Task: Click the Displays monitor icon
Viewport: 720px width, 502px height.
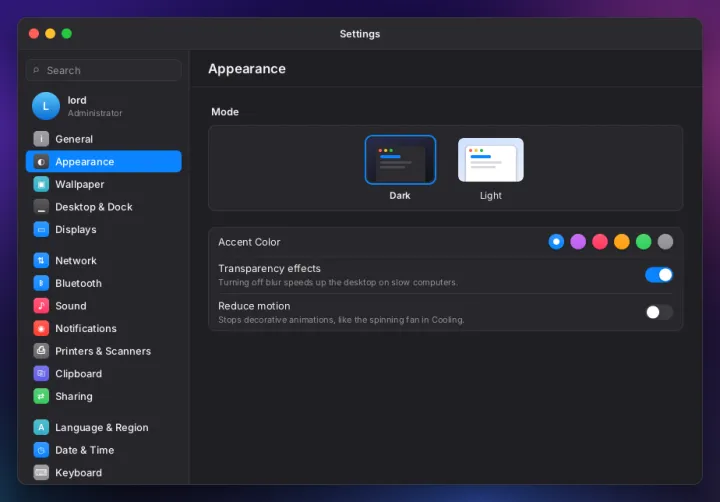Action: [41, 229]
